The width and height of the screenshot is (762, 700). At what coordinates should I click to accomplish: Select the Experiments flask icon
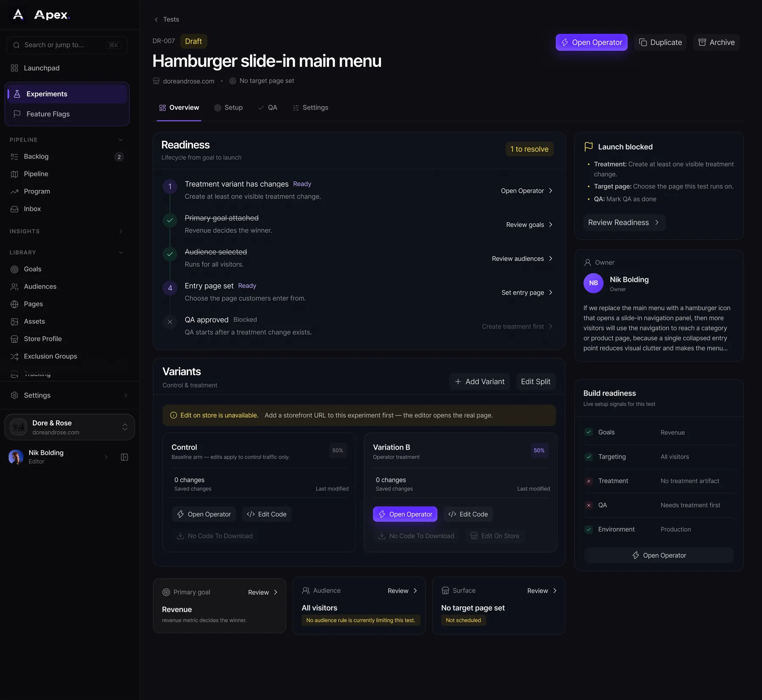17,94
